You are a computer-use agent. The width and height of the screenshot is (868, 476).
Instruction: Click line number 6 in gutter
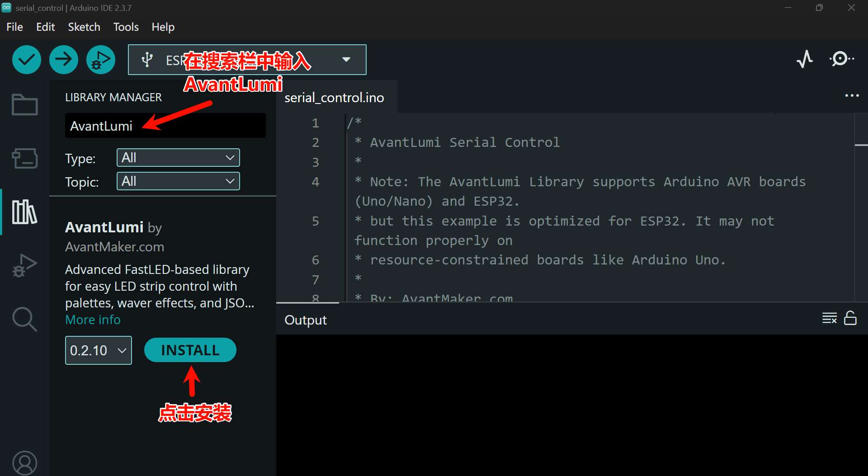pos(316,260)
